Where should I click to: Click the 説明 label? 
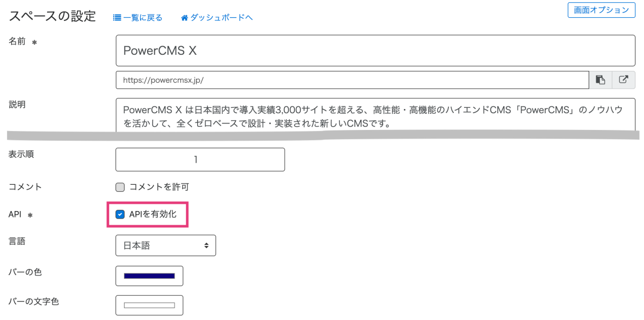(x=17, y=104)
